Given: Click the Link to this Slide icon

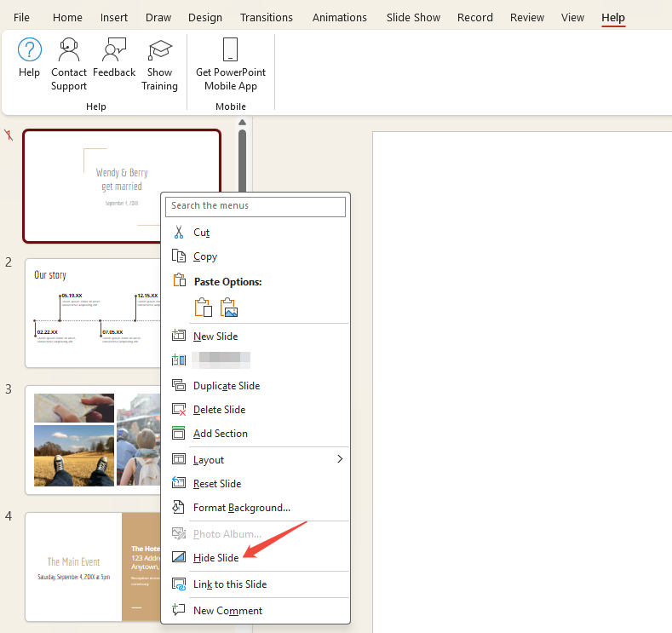Looking at the screenshot, I should point(179,584).
